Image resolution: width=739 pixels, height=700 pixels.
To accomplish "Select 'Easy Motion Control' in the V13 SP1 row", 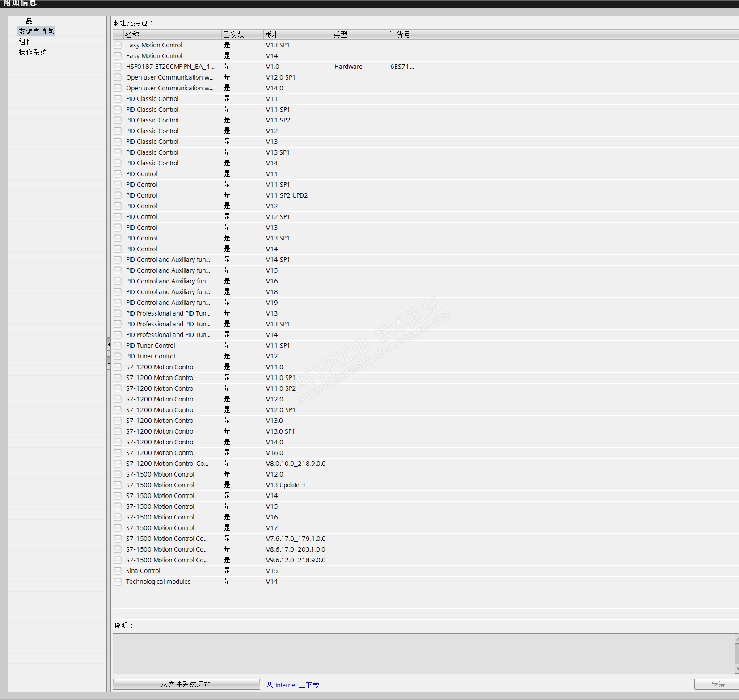I will [154, 45].
